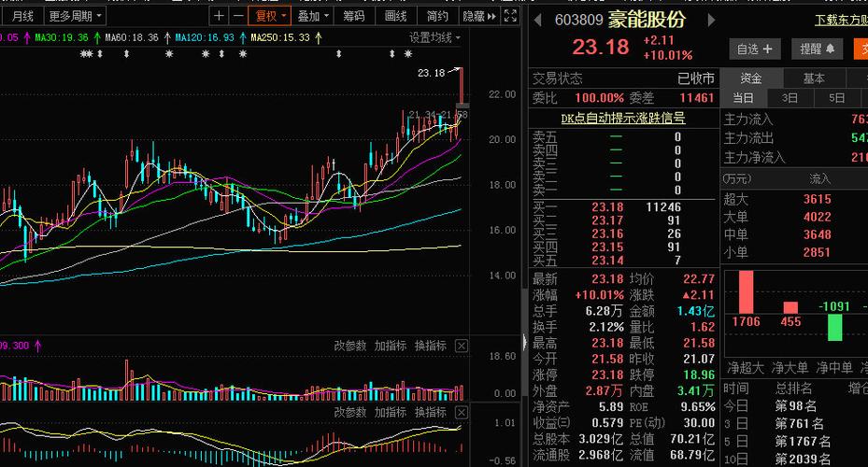Click 换指标 in MACD panel
Screen dimensions: 868x467
[431, 412]
